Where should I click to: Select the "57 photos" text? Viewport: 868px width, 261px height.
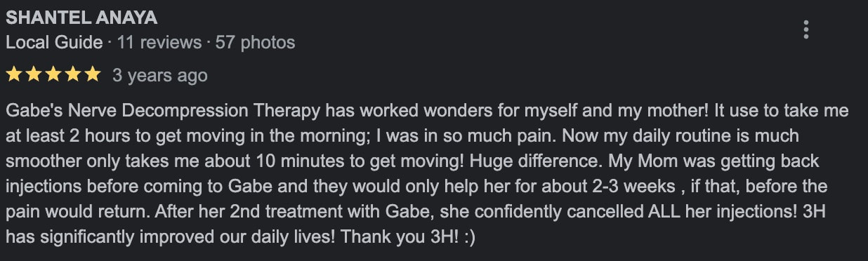click(x=256, y=42)
